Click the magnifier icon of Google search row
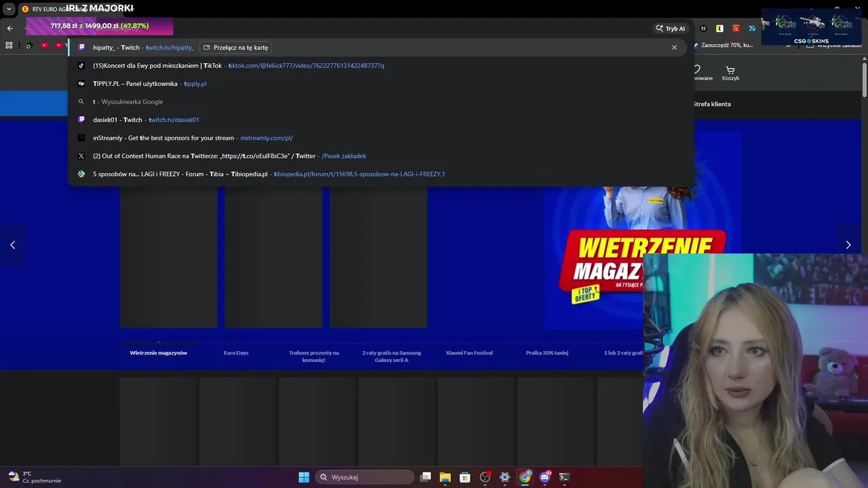This screenshot has width=868, height=488. 81,102
